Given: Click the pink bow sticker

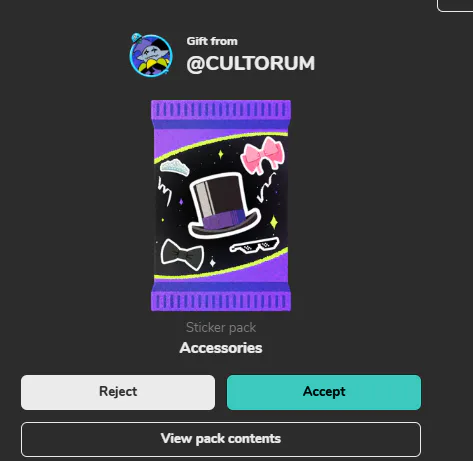Looking at the screenshot, I should pos(263,156).
